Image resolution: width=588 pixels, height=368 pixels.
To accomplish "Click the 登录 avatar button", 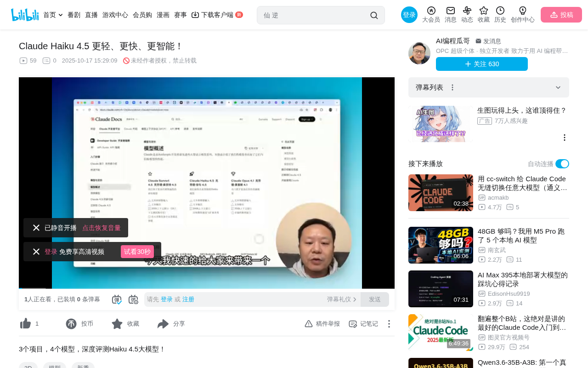I will click(409, 15).
